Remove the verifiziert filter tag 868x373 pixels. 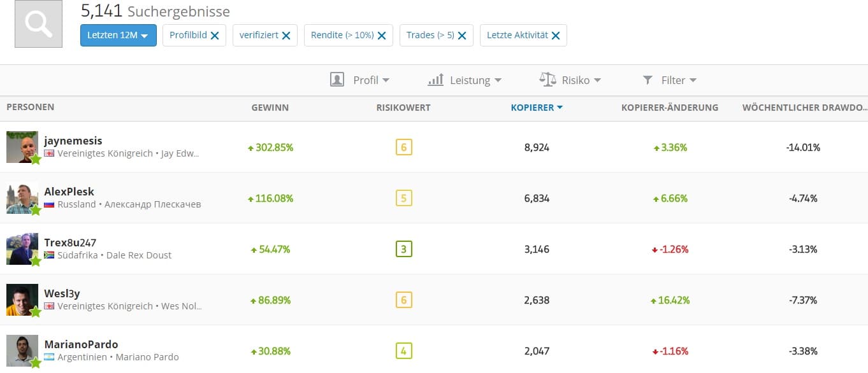click(x=286, y=36)
